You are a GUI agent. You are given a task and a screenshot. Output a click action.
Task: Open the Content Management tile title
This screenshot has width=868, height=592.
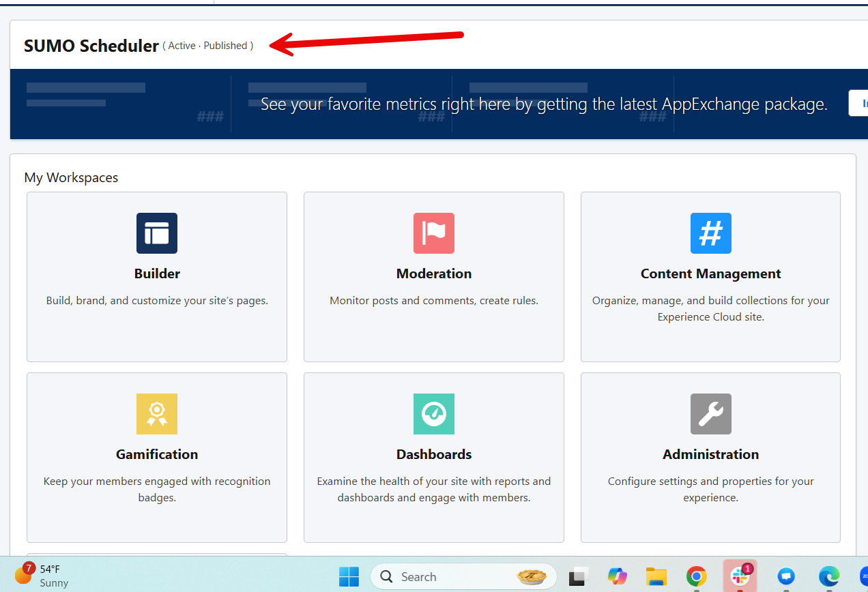click(x=710, y=273)
